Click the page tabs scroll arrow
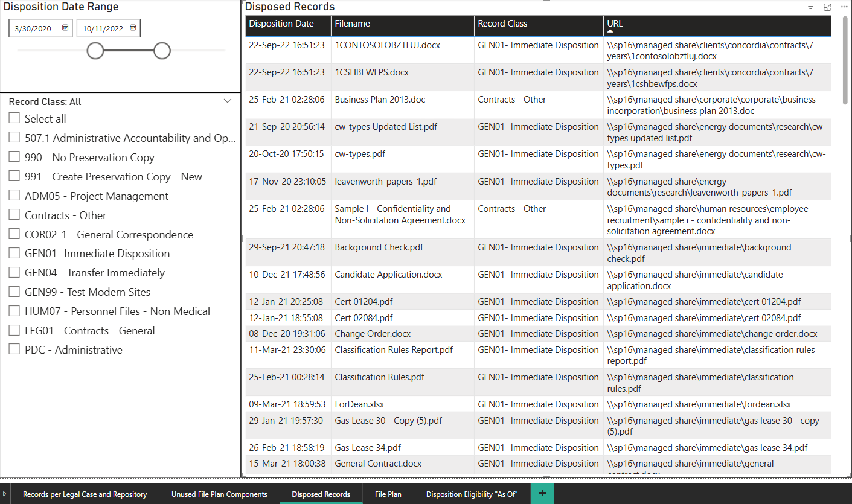 pos(5,494)
